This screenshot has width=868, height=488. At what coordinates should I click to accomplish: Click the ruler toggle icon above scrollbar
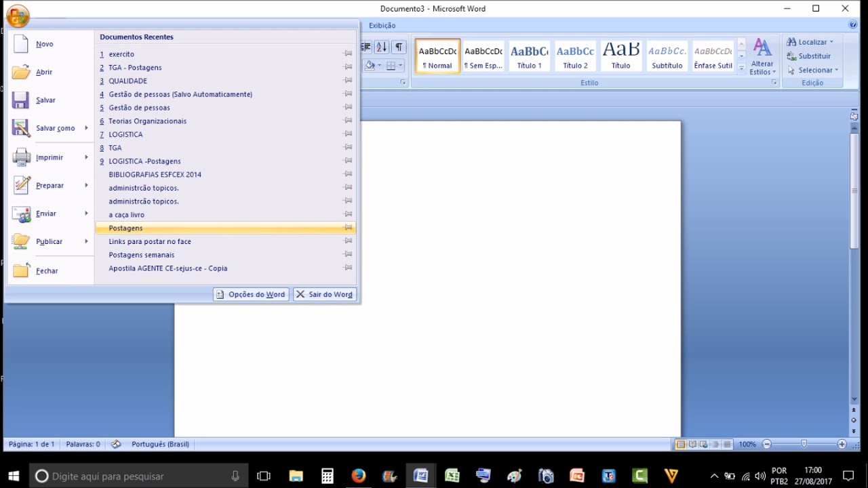click(x=854, y=116)
